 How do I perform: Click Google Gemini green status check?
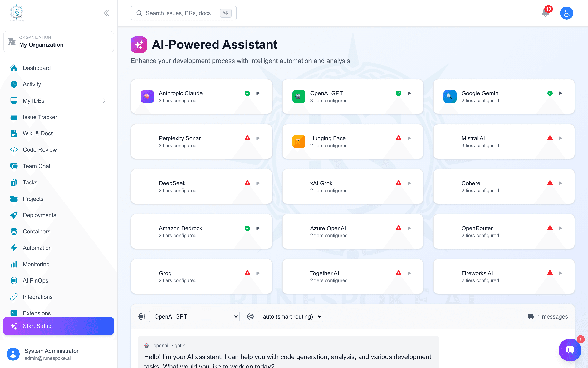pyautogui.click(x=550, y=93)
